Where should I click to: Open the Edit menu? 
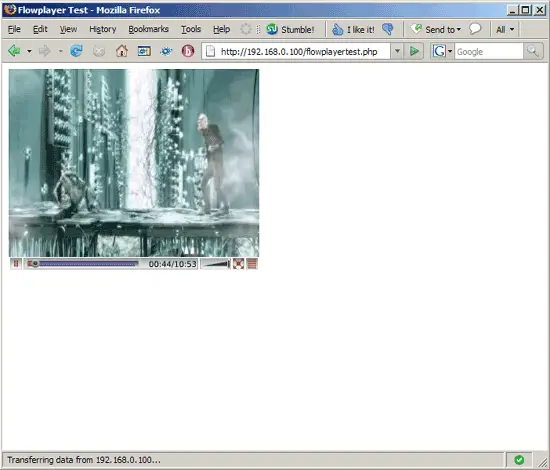pos(40,29)
